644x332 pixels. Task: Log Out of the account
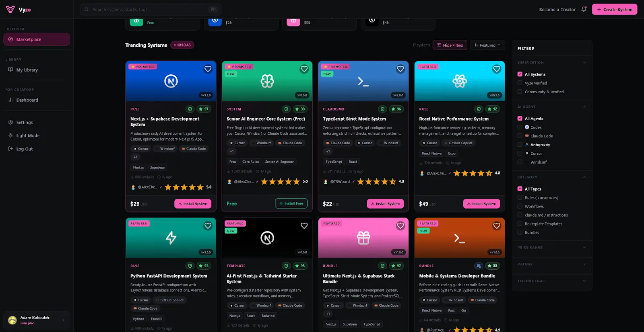[x=37, y=149]
